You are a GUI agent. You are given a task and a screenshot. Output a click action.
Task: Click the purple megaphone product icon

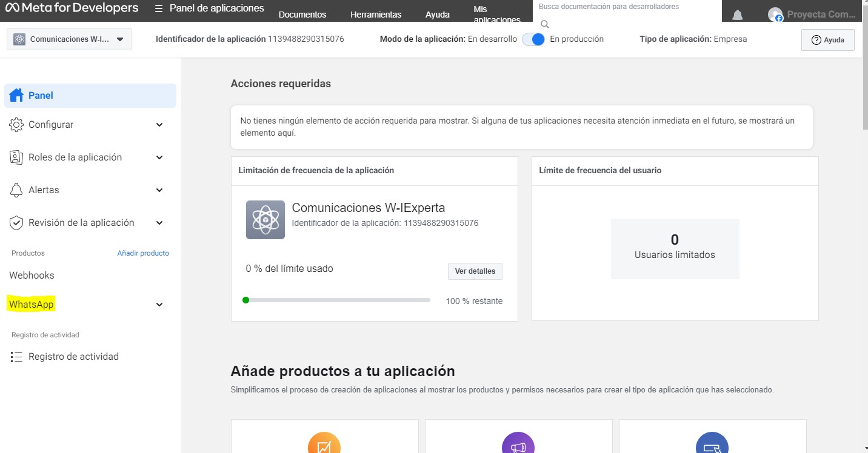(x=518, y=443)
